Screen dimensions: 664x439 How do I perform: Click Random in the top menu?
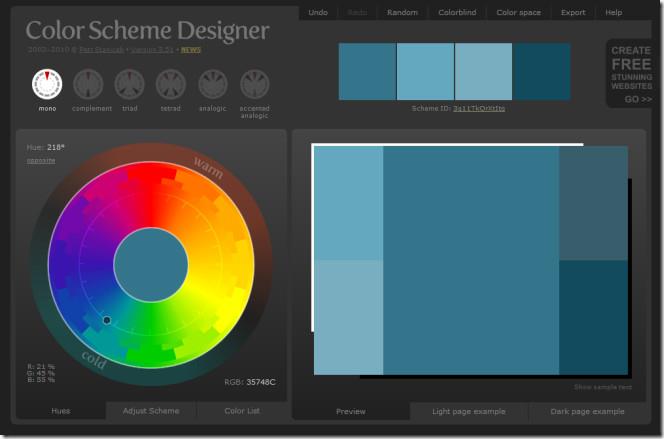tap(402, 13)
